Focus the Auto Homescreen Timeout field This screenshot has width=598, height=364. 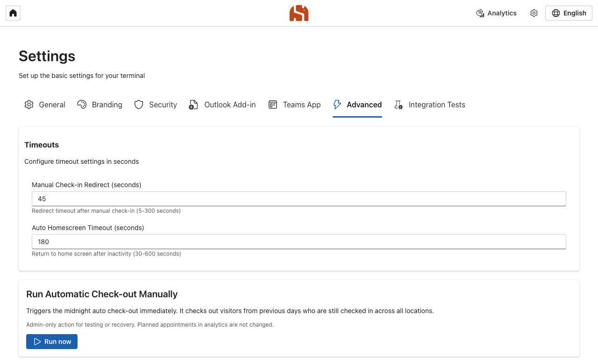pos(299,242)
